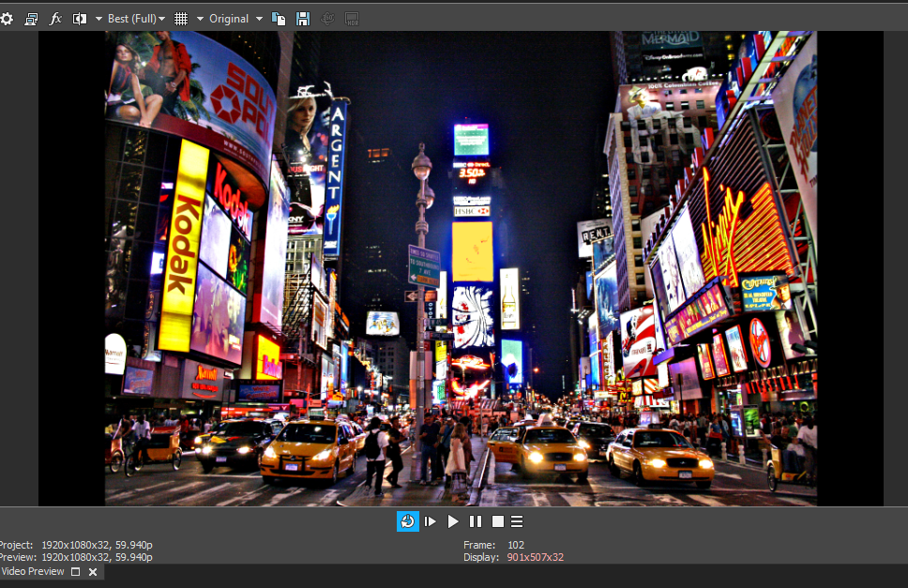Click the Pause button
The height and width of the screenshot is (588, 908).
coord(476,521)
